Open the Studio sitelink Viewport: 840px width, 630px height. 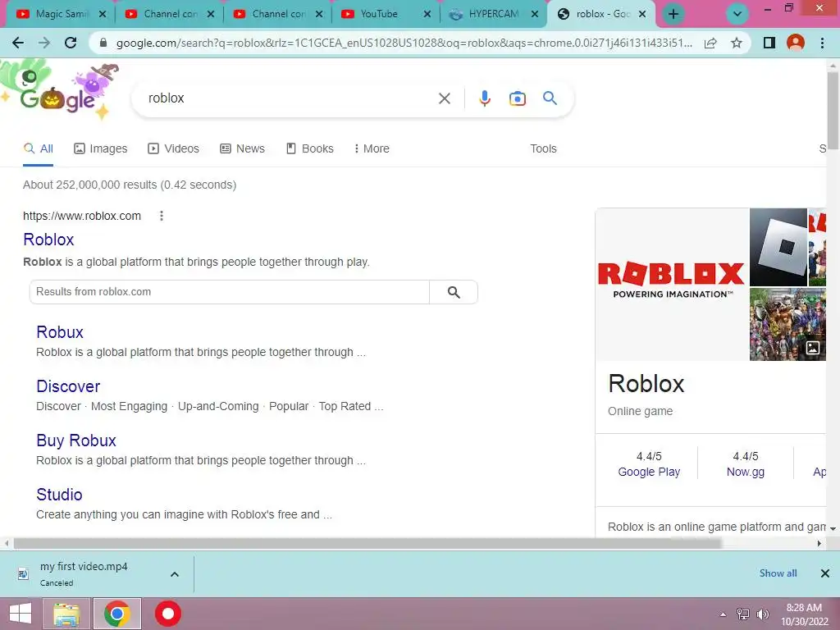[x=59, y=495]
